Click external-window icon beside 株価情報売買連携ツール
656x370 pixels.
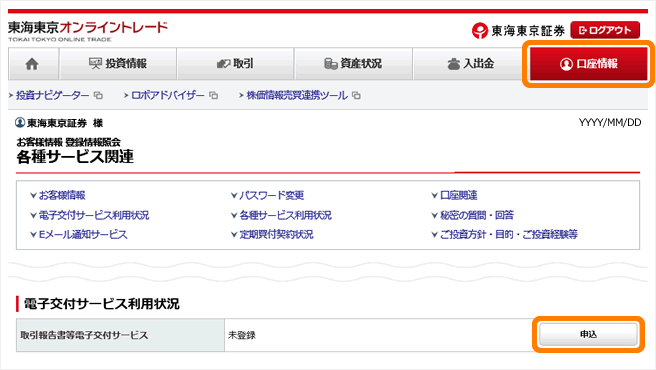(x=356, y=95)
